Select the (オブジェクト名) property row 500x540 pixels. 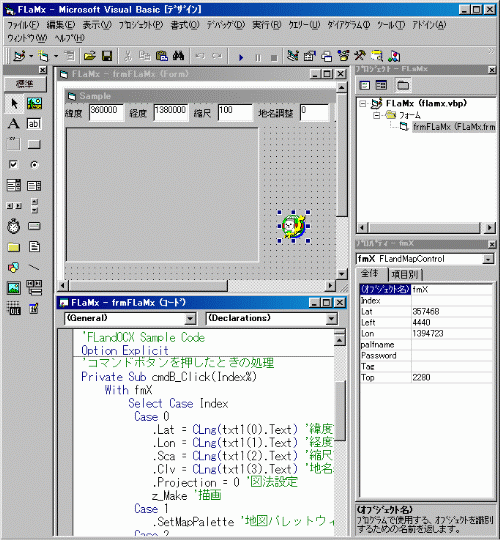tap(426, 290)
